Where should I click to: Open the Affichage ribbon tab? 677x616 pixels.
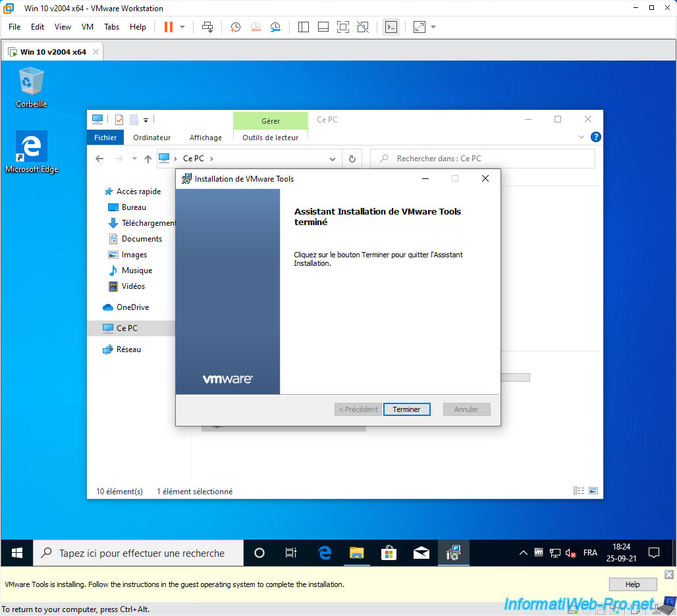point(205,138)
